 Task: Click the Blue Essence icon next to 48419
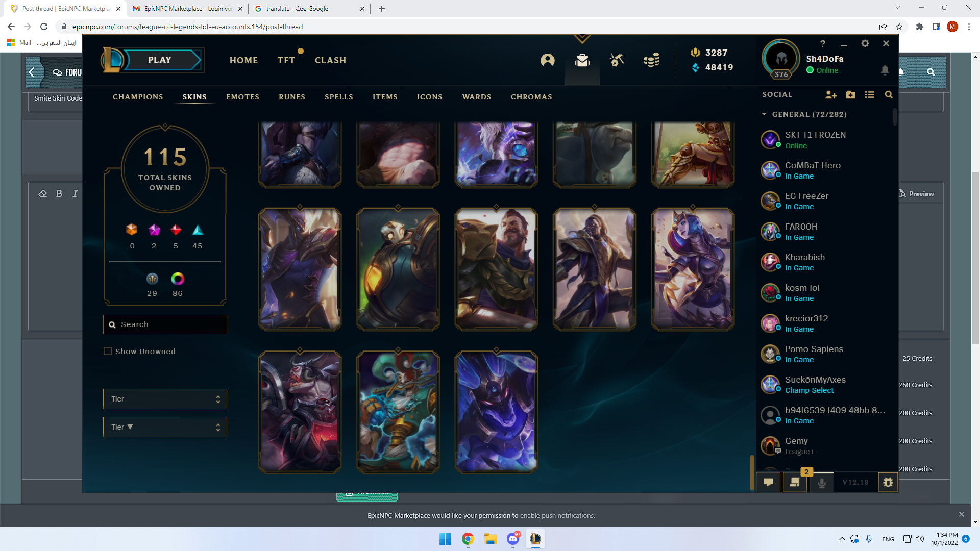(x=695, y=67)
